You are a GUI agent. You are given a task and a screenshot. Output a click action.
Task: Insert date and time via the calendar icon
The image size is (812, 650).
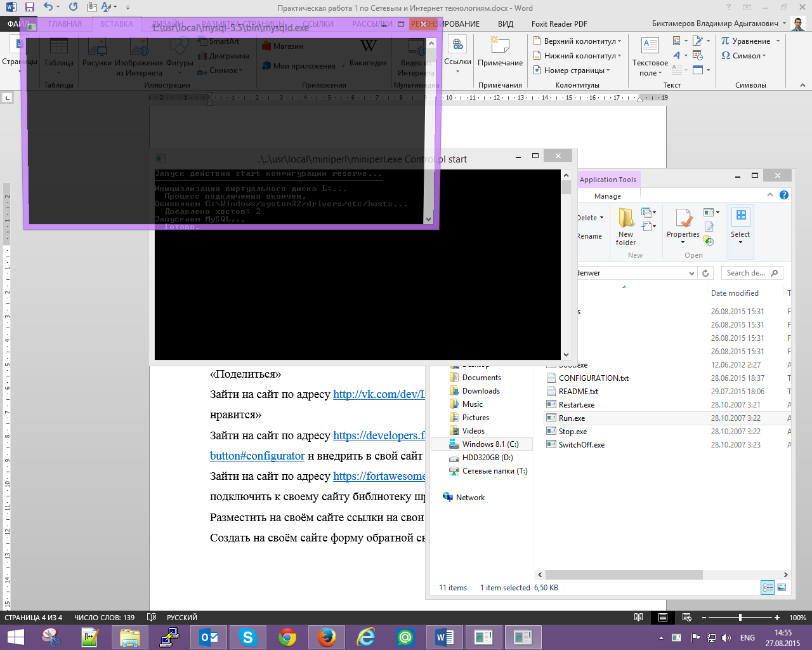point(698,55)
